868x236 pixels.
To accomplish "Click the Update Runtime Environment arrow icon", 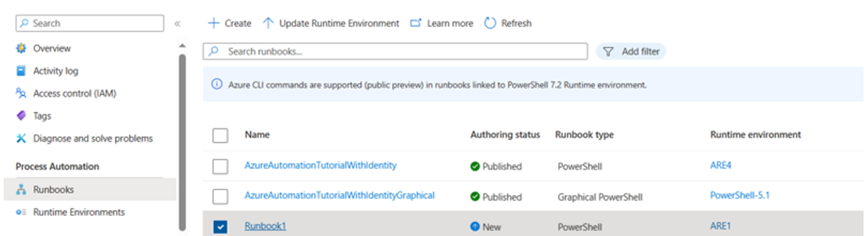I will (268, 23).
